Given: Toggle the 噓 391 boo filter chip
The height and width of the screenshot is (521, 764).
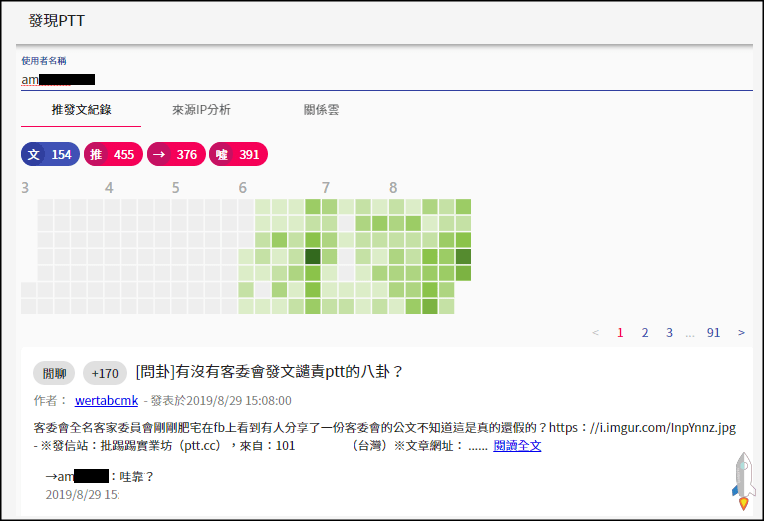Looking at the screenshot, I should (238, 154).
